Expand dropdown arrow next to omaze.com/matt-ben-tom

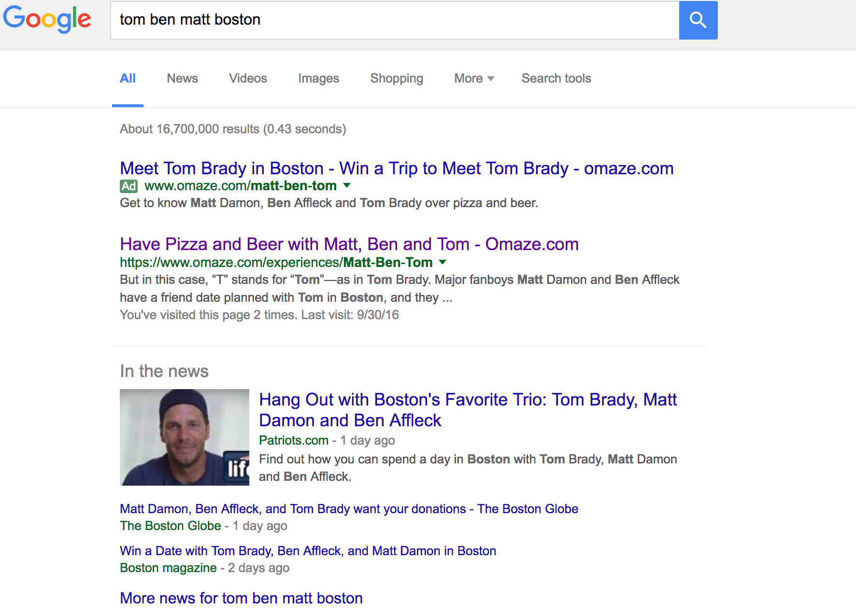click(346, 185)
